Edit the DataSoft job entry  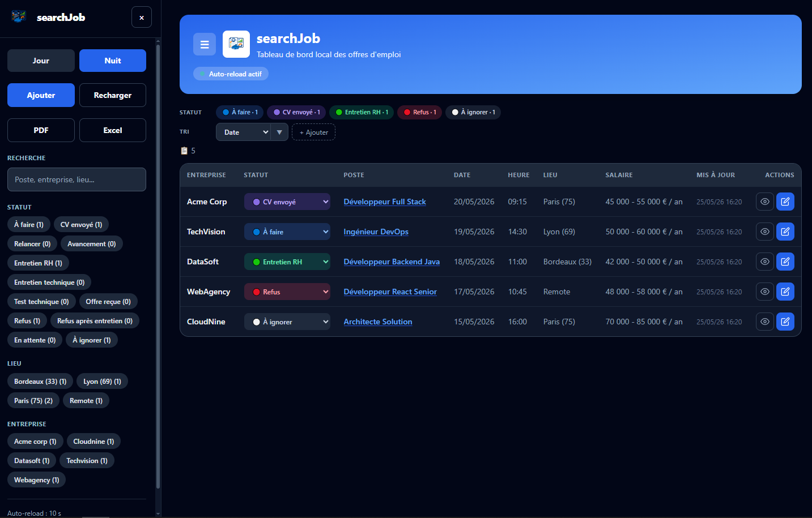785,262
